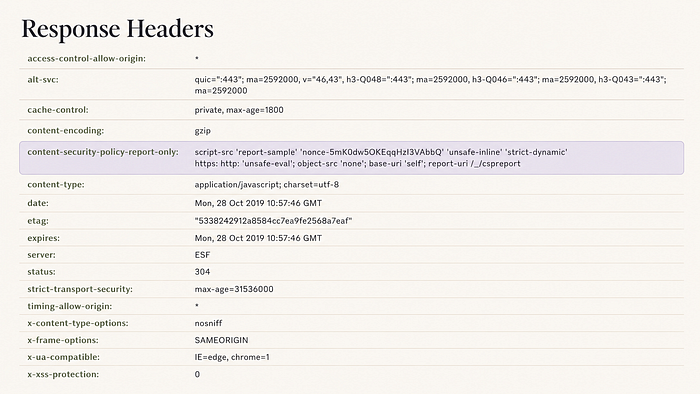Click the content-encoding header name
This screenshot has height=394, width=700.
point(66,130)
